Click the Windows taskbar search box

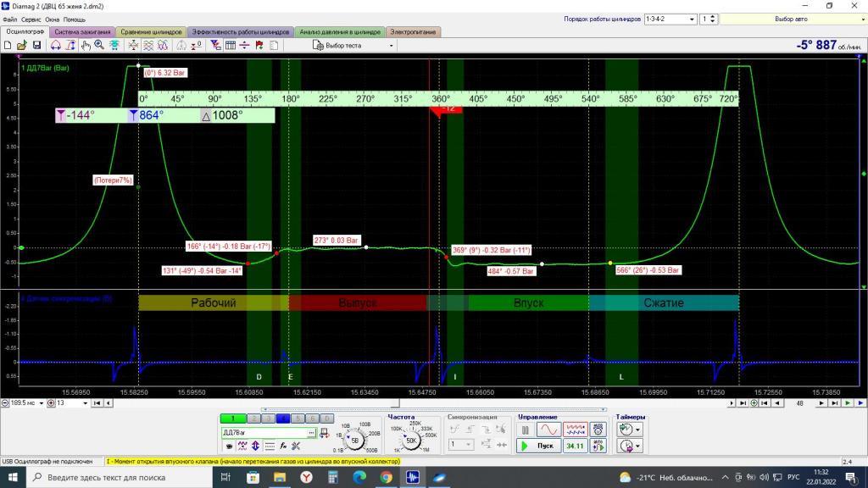119,477
